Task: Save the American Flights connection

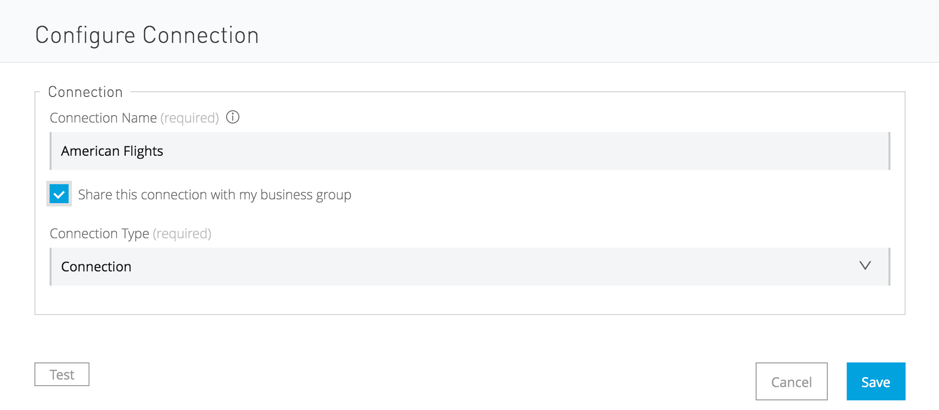Action: pyautogui.click(x=876, y=382)
